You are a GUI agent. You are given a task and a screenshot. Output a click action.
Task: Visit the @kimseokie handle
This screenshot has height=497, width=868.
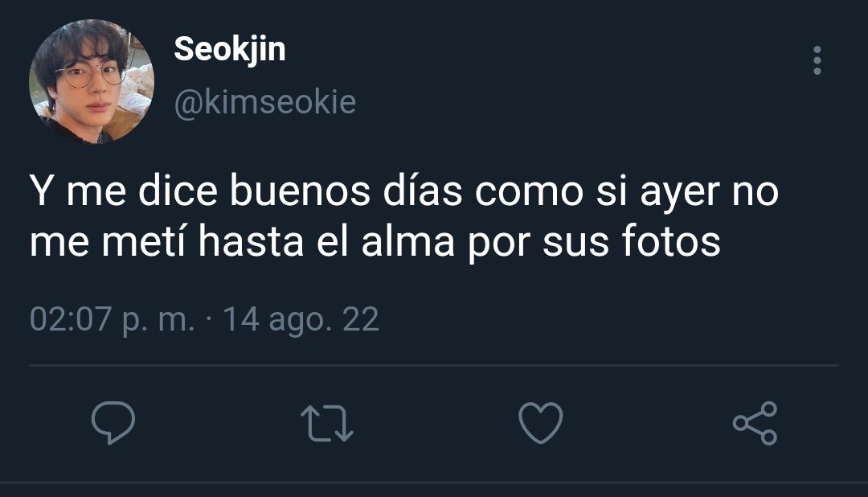click(264, 102)
